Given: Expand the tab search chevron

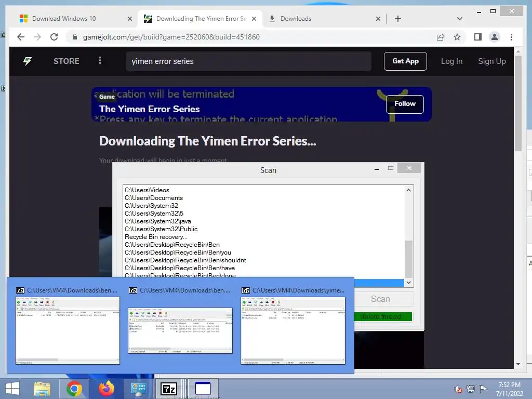Looking at the screenshot, I should click(459, 19).
